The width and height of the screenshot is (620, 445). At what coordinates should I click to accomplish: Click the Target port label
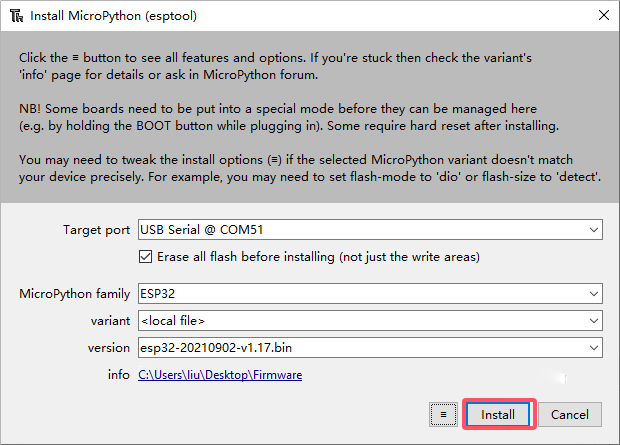coord(96,230)
